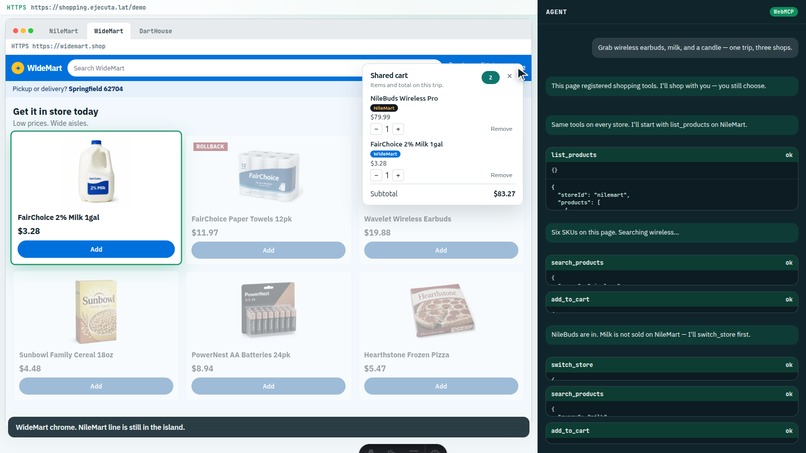Add Sunbowl Family Cereal 18oz

[x=96, y=386]
